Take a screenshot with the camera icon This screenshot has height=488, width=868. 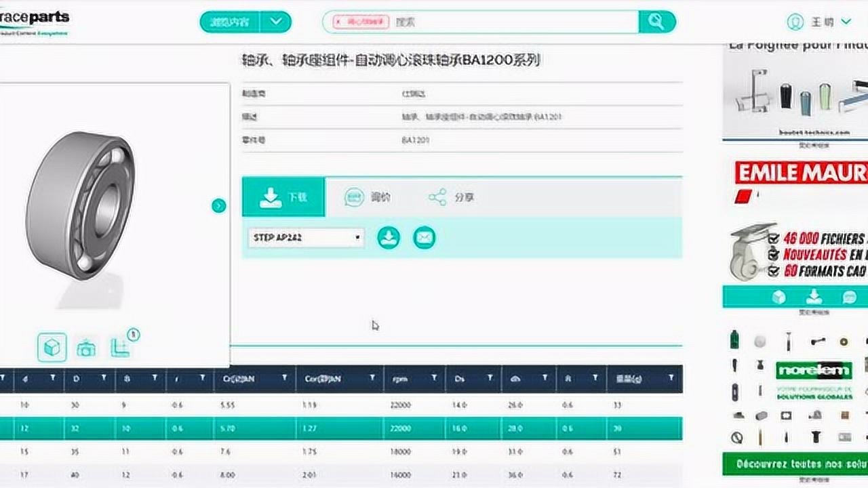[x=87, y=347]
